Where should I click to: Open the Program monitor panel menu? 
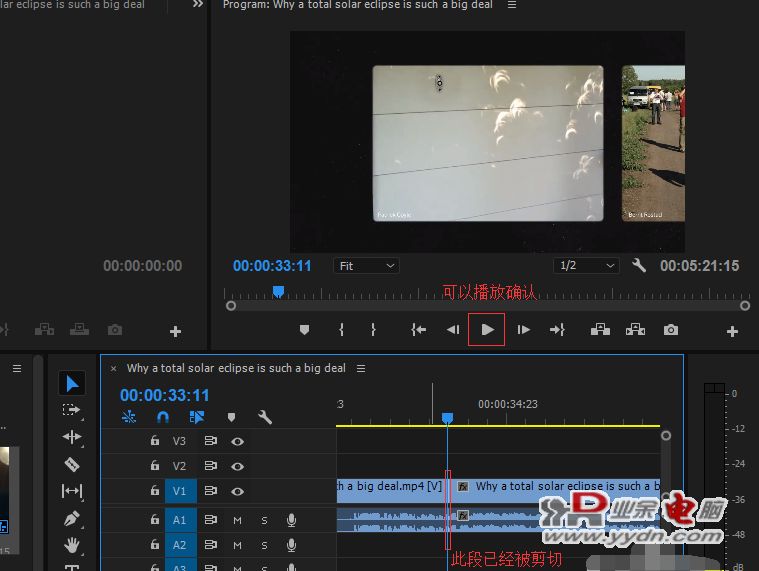512,5
